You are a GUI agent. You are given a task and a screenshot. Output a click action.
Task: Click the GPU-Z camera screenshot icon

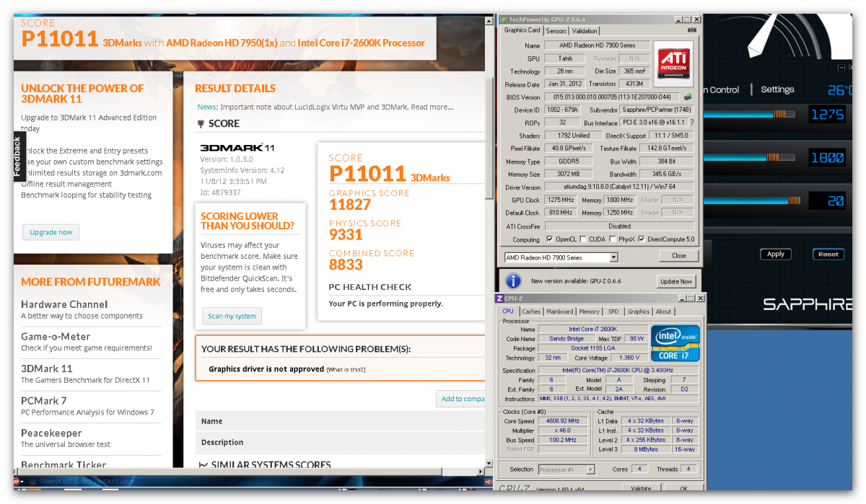(x=692, y=30)
